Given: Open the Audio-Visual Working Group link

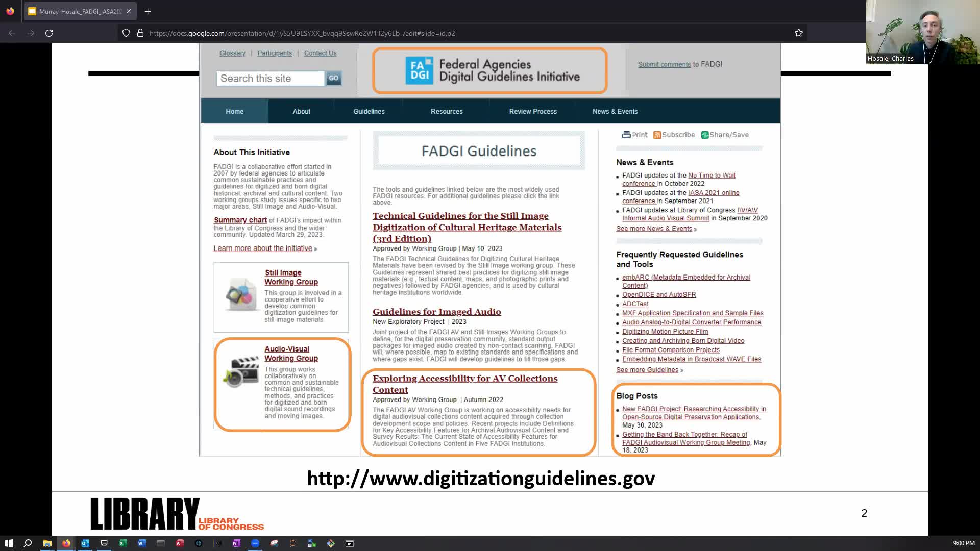Looking at the screenshot, I should tap(291, 354).
